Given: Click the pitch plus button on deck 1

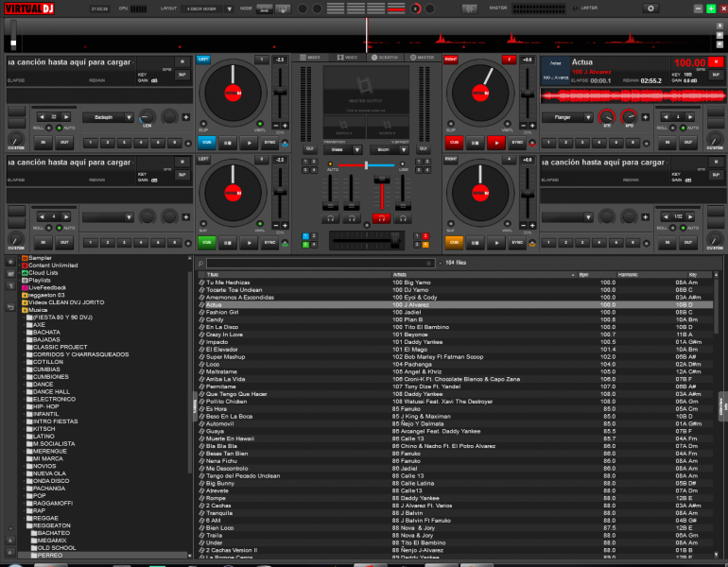Looking at the screenshot, I should 285,126.
